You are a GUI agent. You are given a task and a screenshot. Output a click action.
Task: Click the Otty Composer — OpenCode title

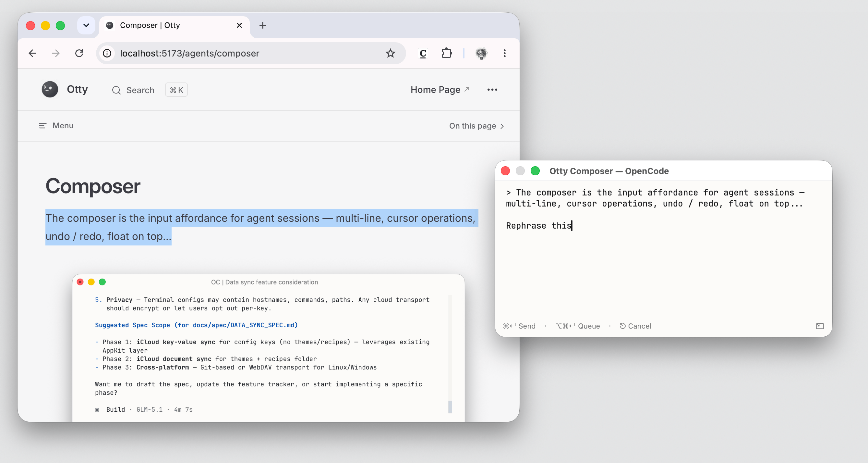click(609, 171)
